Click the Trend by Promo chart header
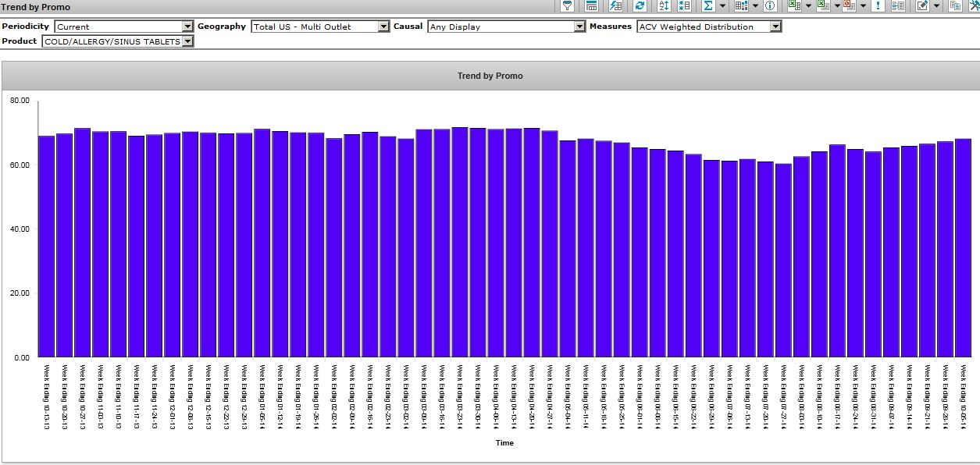This screenshot has height=465, width=980. (490, 76)
